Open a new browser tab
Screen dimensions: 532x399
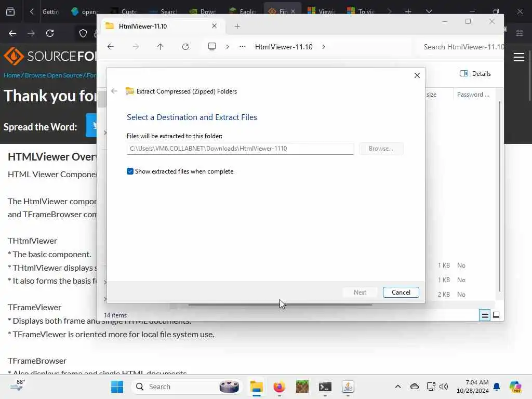[408, 11]
